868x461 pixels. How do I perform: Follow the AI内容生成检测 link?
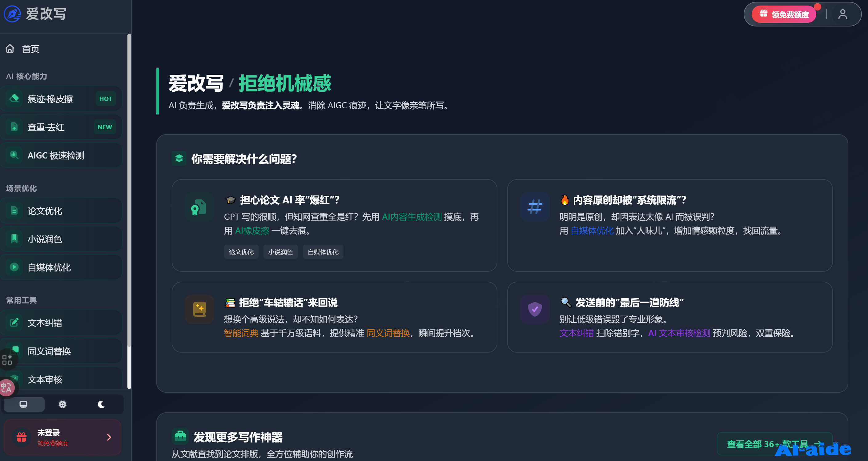click(412, 217)
